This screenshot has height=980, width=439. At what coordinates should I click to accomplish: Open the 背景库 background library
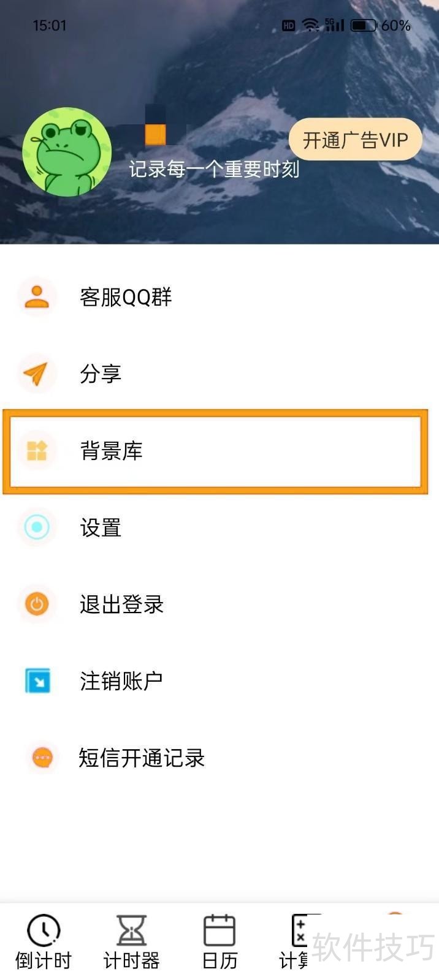112,451
